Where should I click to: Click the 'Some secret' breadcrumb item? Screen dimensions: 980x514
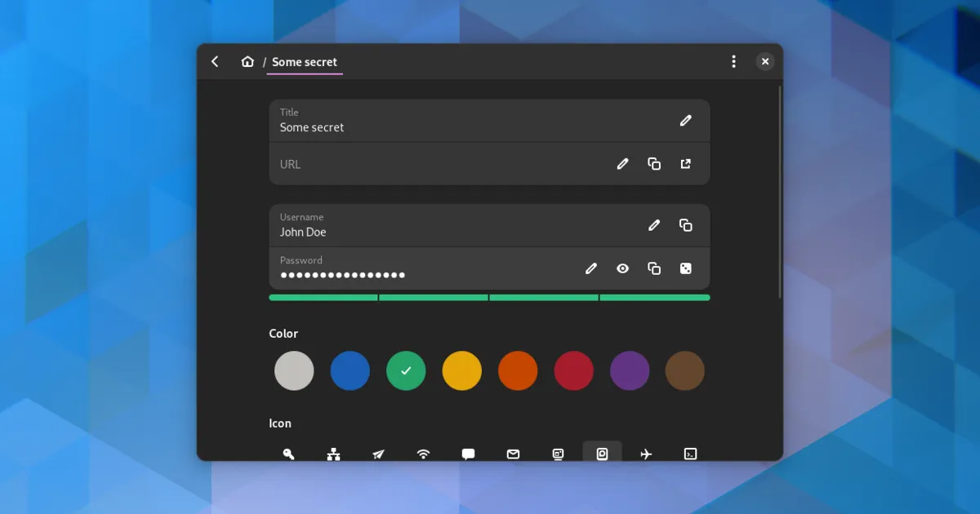pos(305,62)
